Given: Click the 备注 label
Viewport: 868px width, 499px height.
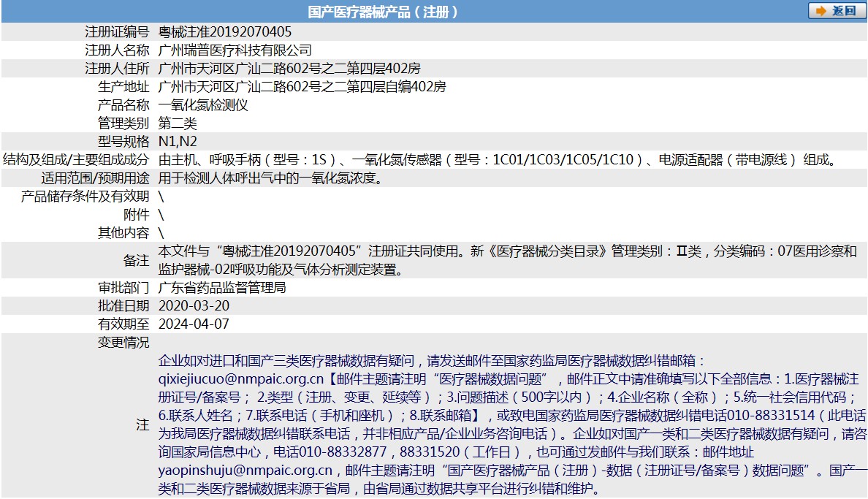Looking at the screenshot, I should pyautogui.click(x=136, y=260).
